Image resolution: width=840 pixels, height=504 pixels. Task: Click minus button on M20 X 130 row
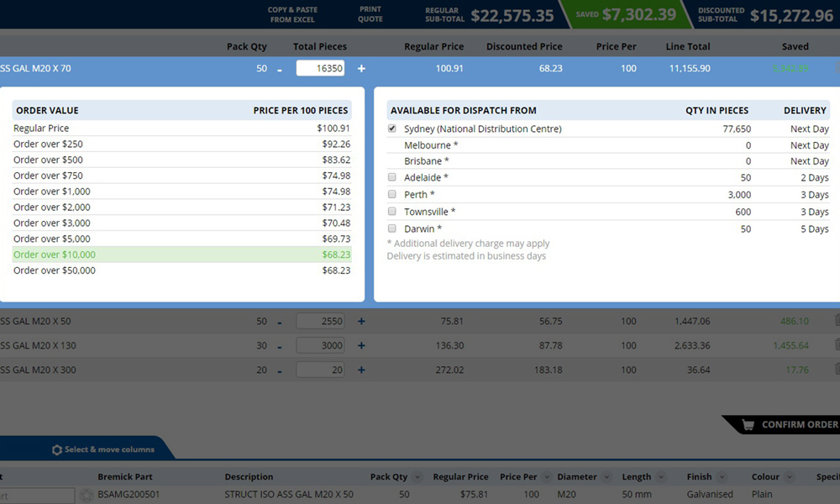point(280,345)
